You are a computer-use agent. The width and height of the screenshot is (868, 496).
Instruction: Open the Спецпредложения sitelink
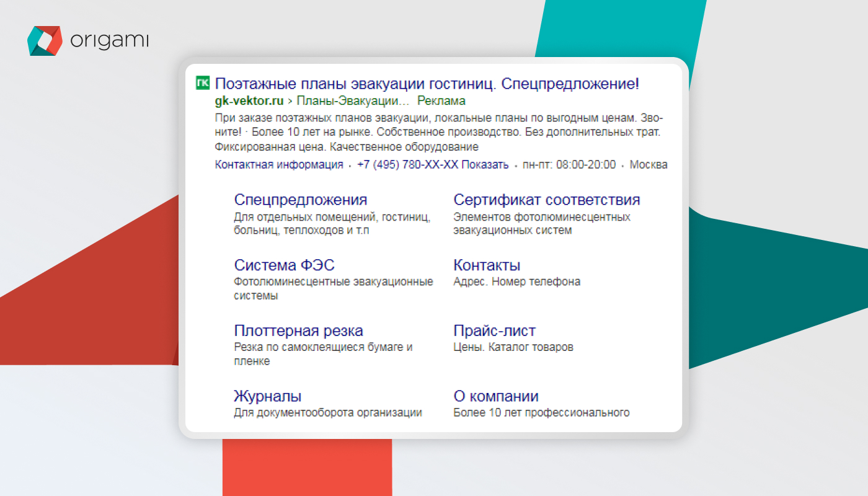[x=301, y=200]
